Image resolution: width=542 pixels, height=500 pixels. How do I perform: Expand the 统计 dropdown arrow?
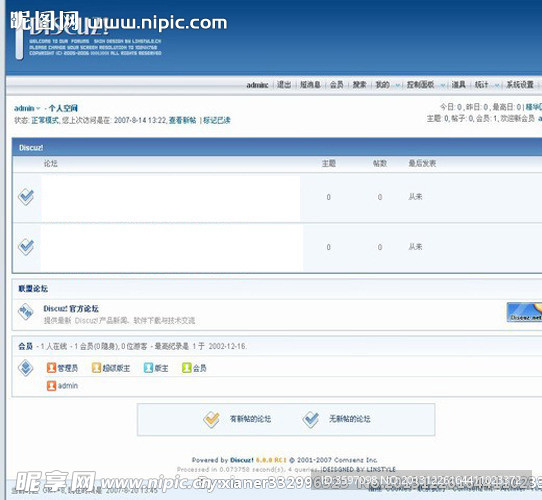pos(497,85)
